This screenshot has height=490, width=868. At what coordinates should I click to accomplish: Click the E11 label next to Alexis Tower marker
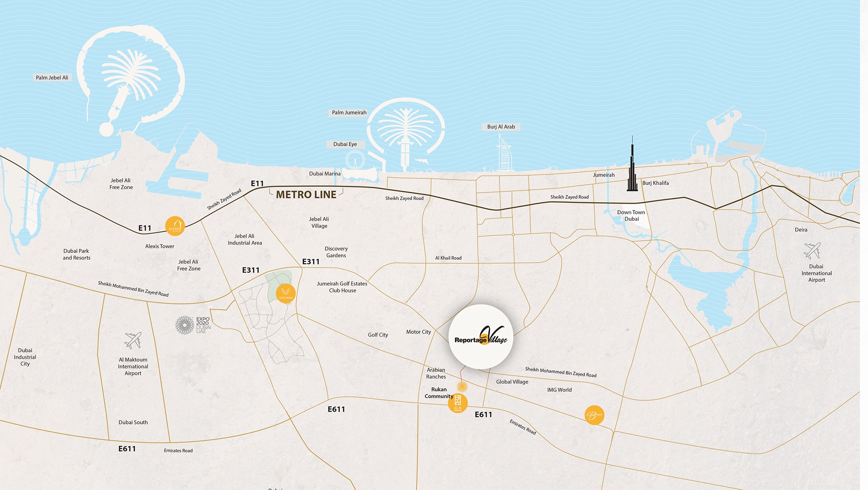pyautogui.click(x=145, y=228)
